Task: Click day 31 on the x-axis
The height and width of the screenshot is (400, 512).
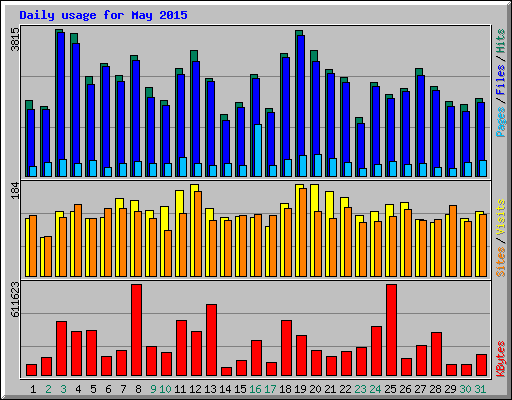Action: [x=480, y=389]
